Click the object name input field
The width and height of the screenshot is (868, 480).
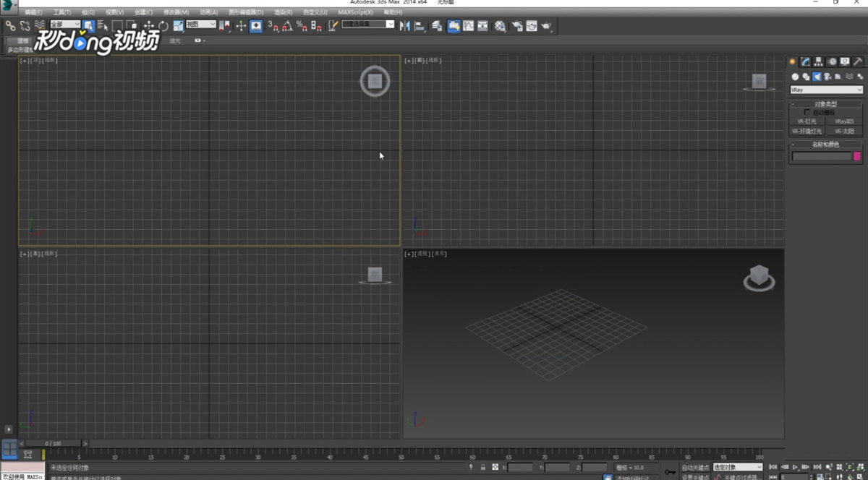tap(822, 156)
